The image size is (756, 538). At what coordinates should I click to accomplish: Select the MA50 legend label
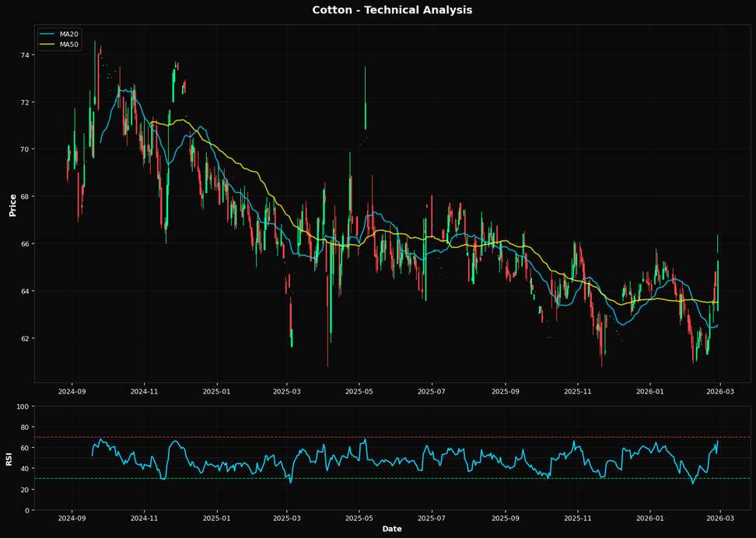pos(68,45)
